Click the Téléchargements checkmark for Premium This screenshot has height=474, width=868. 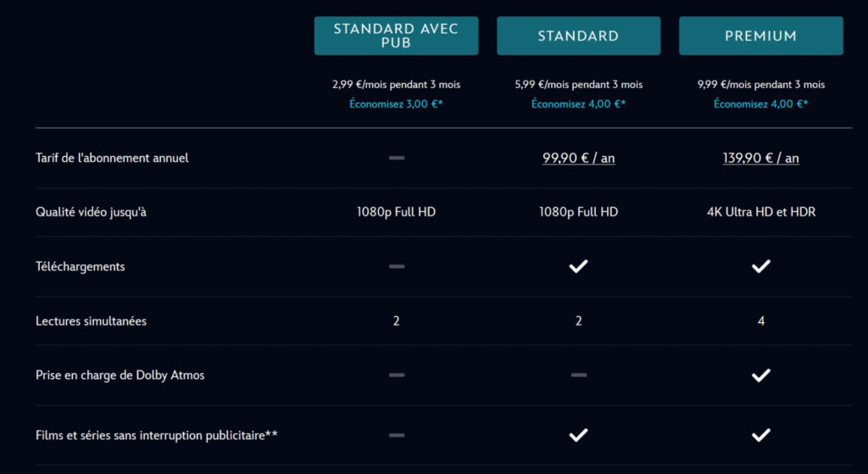click(760, 266)
